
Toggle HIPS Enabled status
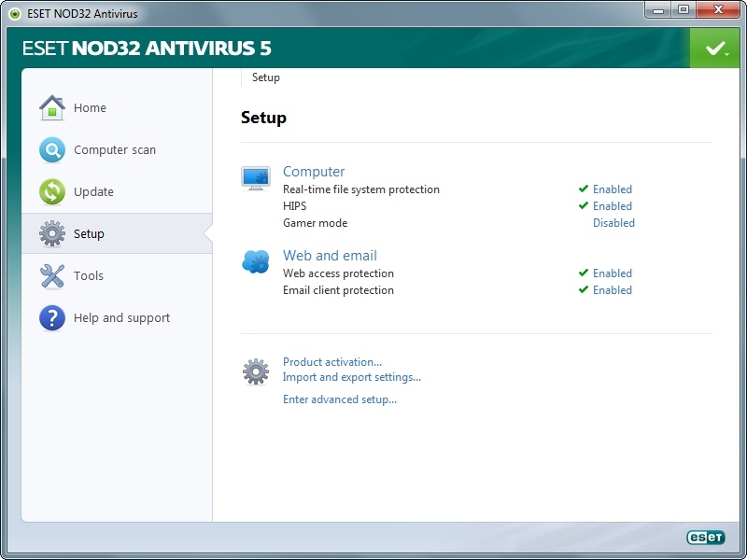point(613,206)
